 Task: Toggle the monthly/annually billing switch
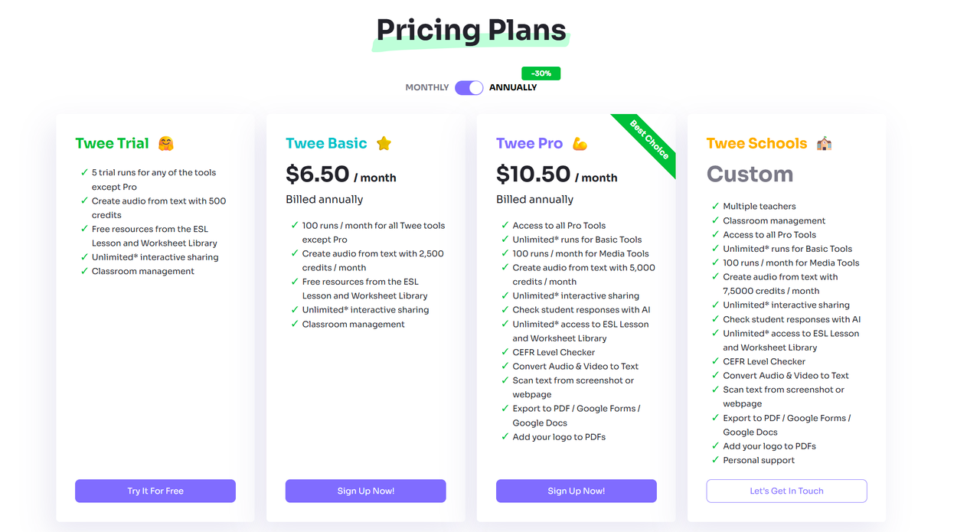tap(469, 87)
